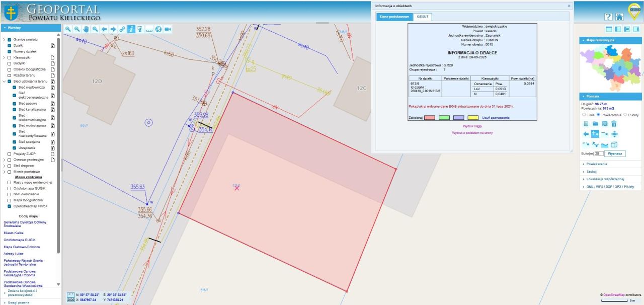Click the Usuń zaznaczenia link
Viewport: 644px width, 305px height.
click(496, 117)
